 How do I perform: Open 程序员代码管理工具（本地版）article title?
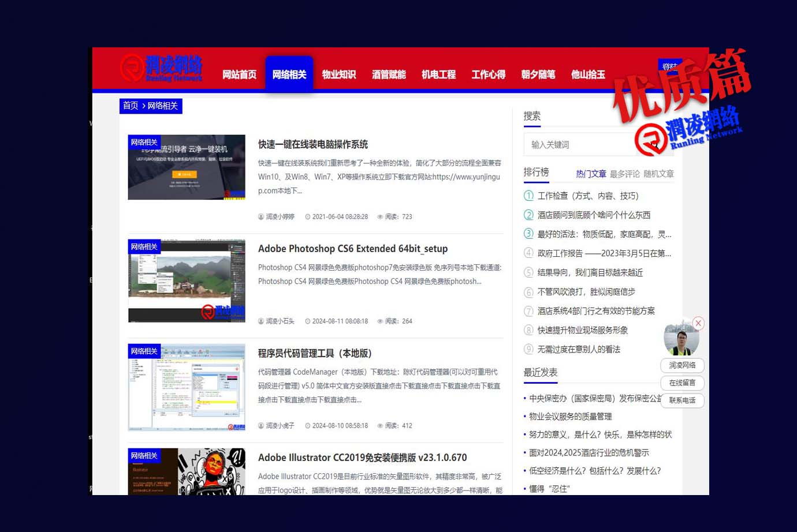[315, 353]
